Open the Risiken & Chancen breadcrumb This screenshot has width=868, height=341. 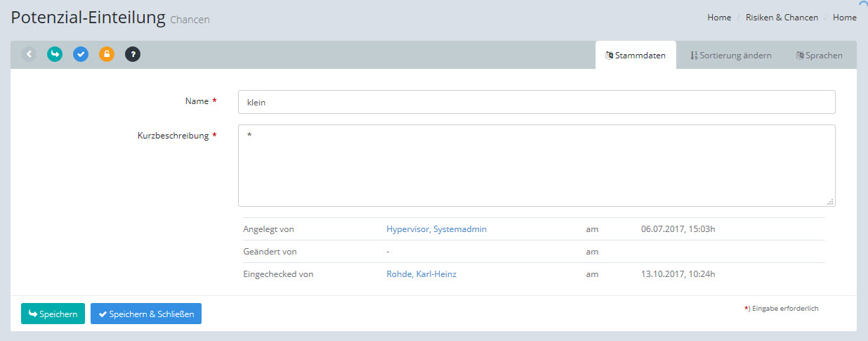point(782,18)
